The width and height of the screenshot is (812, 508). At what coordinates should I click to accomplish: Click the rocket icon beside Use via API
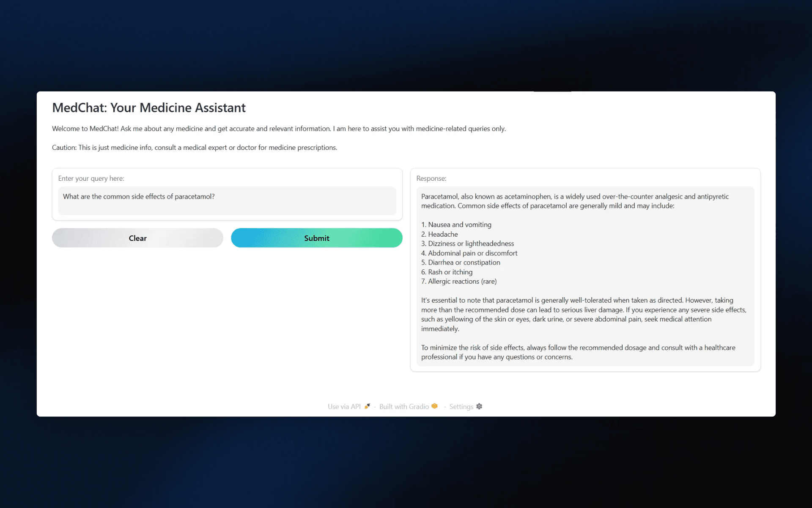367,406
